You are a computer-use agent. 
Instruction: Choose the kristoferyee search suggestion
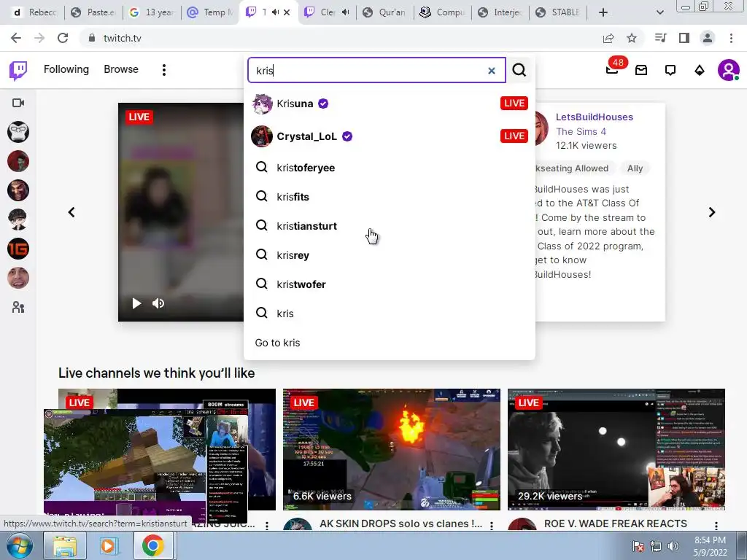[390, 168]
